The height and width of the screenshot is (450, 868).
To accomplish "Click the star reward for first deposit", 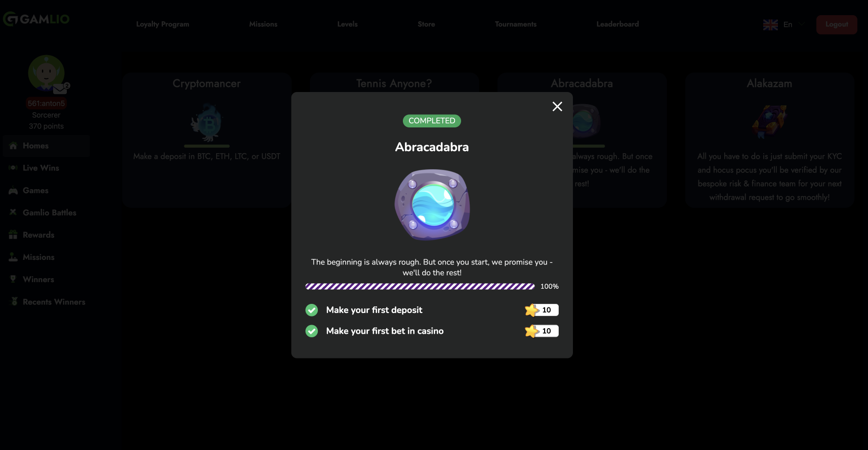I will point(542,310).
